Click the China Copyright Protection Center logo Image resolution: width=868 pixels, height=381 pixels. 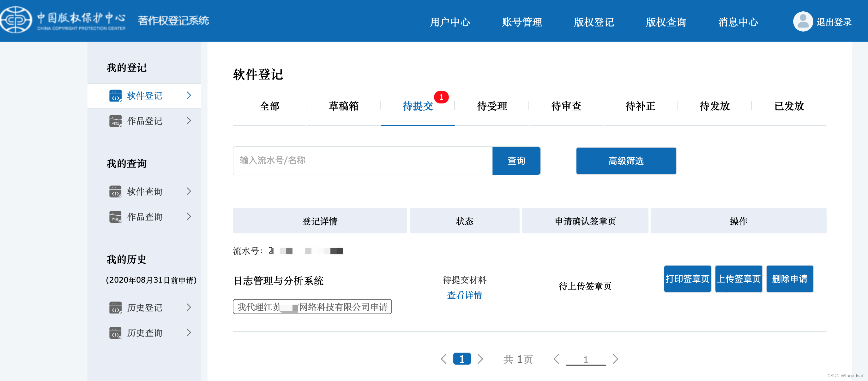[16, 20]
